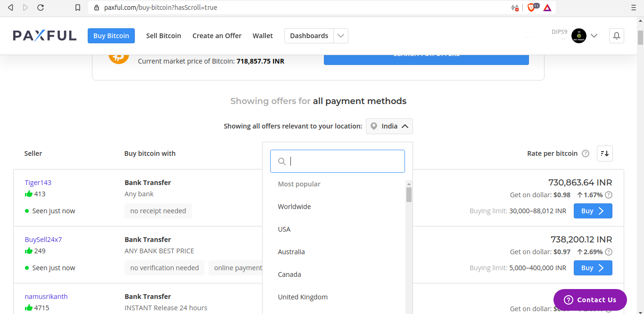Click the Dashboards button

coord(309,36)
